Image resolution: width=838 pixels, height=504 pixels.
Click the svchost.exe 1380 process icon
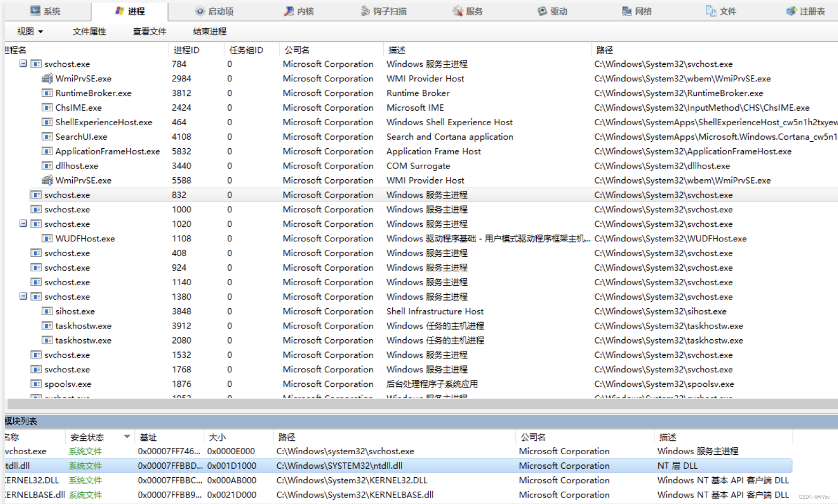[x=36, y=296]
